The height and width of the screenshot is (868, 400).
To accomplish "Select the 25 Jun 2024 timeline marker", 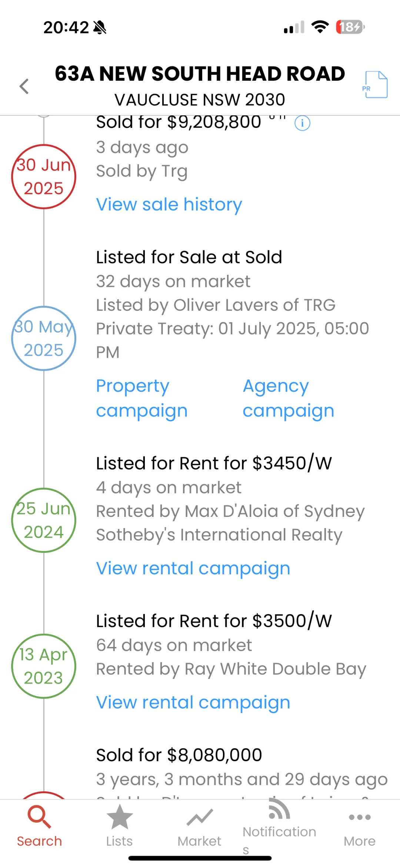I will click(44, 520).
